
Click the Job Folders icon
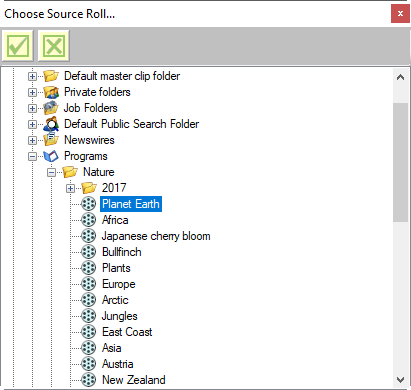(51, 108)
